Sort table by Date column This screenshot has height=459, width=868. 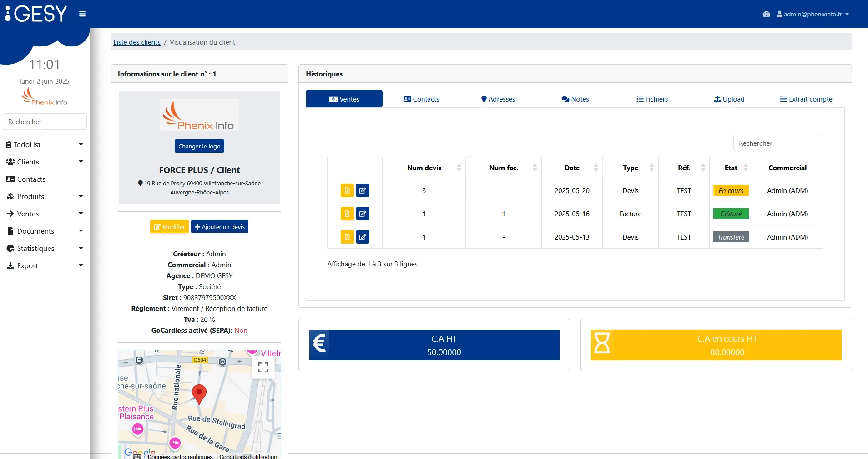click(x=572, y=168)
